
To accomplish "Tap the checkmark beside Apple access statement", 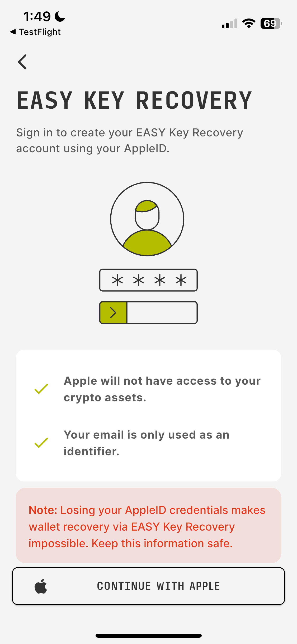I will click(x=41, y=389).
